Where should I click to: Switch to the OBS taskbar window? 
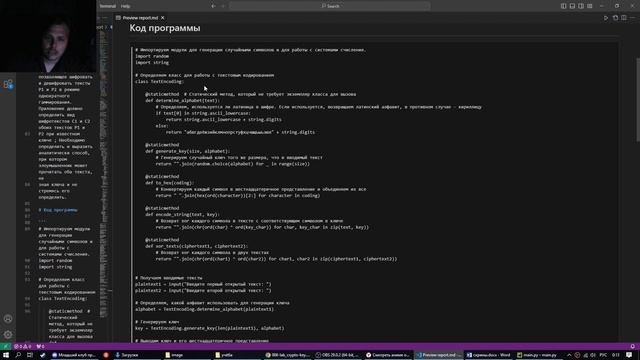click(x=338, y=355)
